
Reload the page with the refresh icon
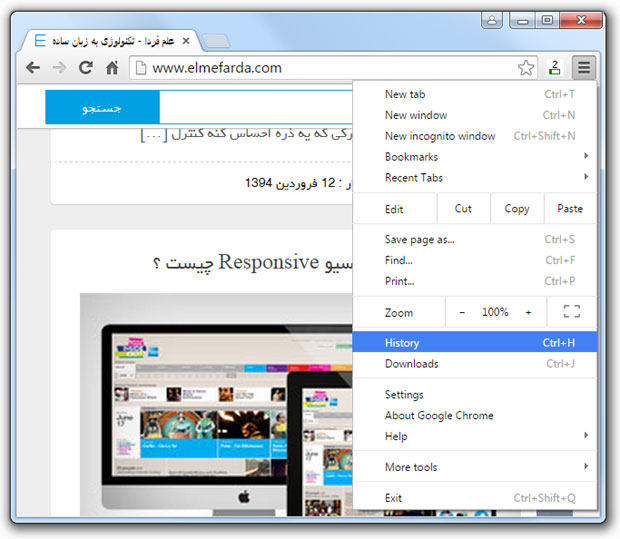tap(86, 68)
